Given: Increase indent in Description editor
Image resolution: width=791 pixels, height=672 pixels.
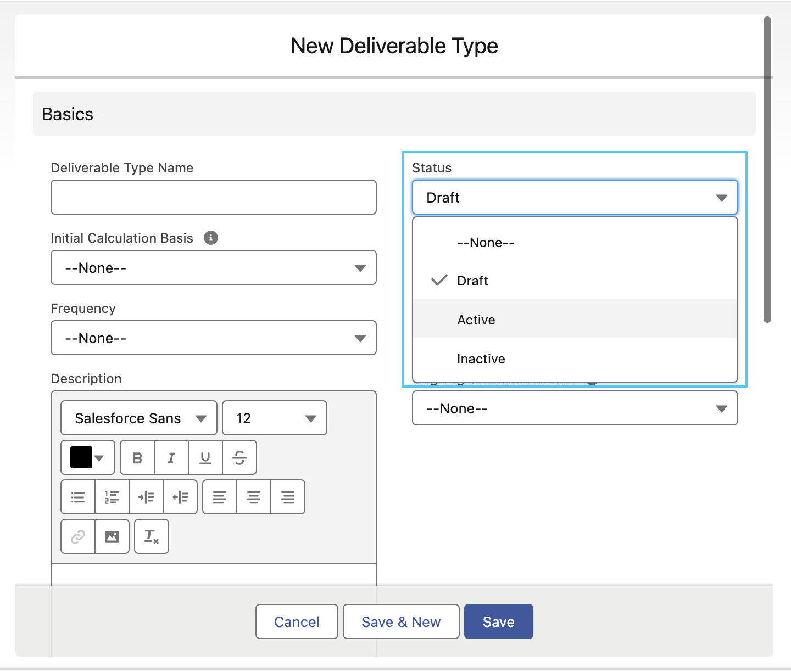Looking at the screenshot, I should (146, 497).
